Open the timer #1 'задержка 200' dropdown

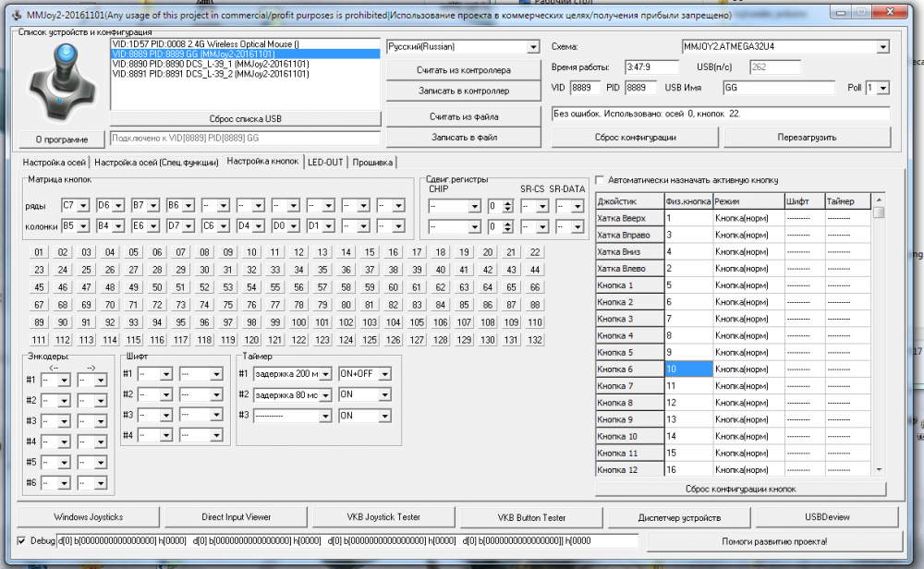click(x=325, y=374)
